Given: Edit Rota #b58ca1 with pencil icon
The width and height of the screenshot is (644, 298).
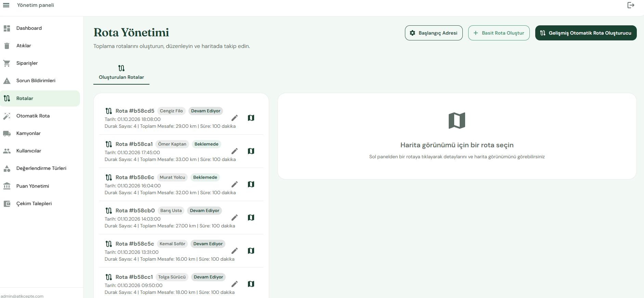Looking at the screenshot, I should pyautogui.click(x=235, y=151).
